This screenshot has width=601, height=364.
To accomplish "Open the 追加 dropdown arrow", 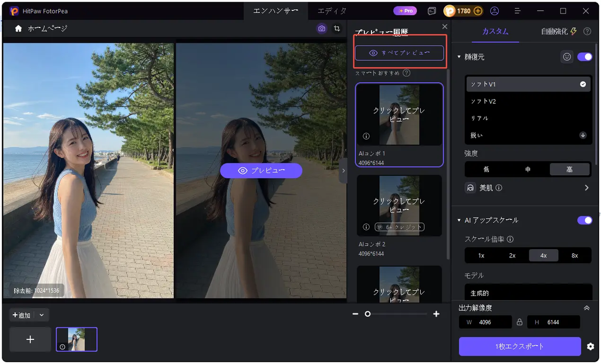I will 42,315.
